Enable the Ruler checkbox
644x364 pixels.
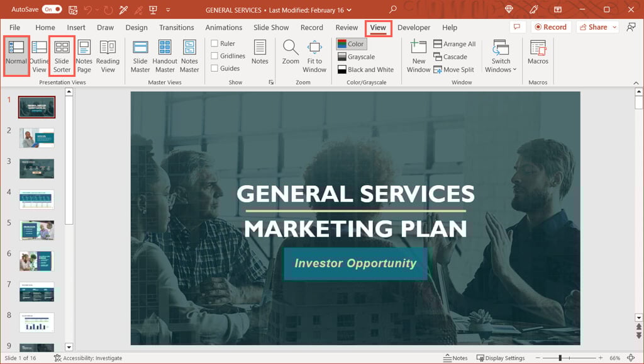coord(214,43)
